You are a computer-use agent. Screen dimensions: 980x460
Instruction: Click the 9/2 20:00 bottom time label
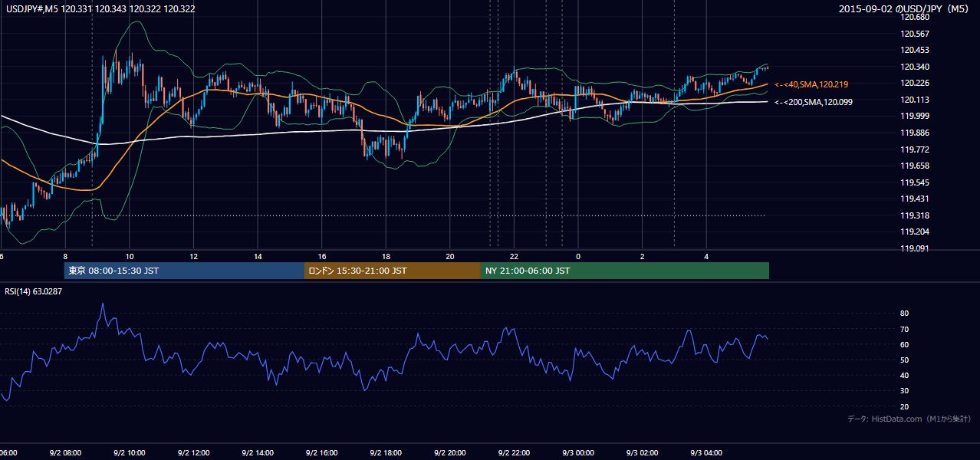click(451, 452)
